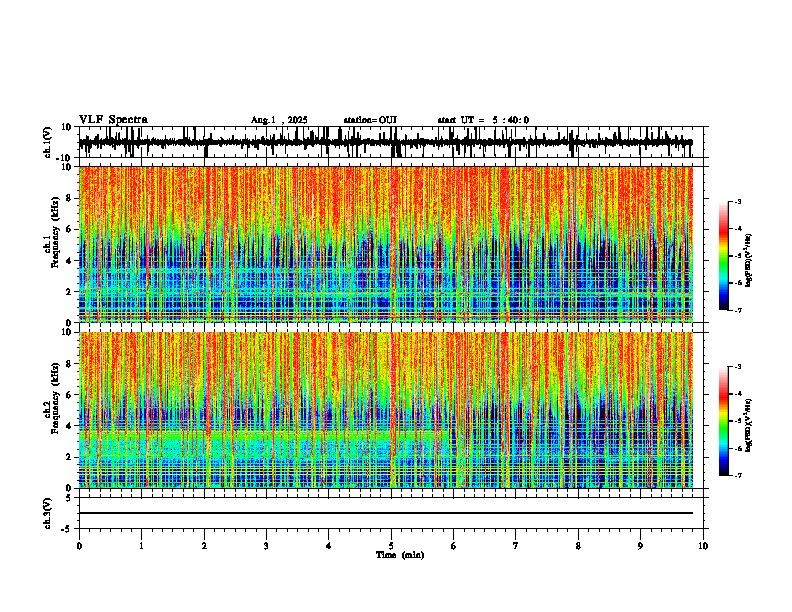Click the 'Time (min)' axis title
Image resolution: width=792 pixels, height=612 pixels.
(x=400, y=555)
